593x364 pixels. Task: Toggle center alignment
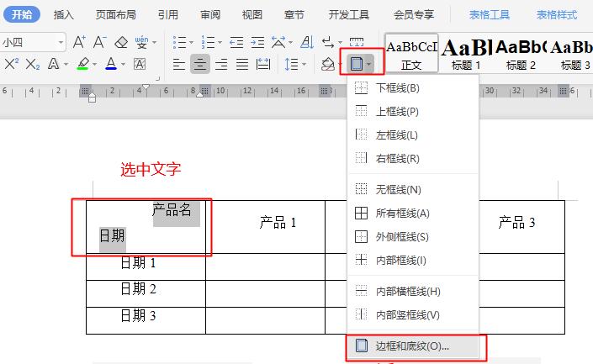pyautogui.click(x=199, y=64)
